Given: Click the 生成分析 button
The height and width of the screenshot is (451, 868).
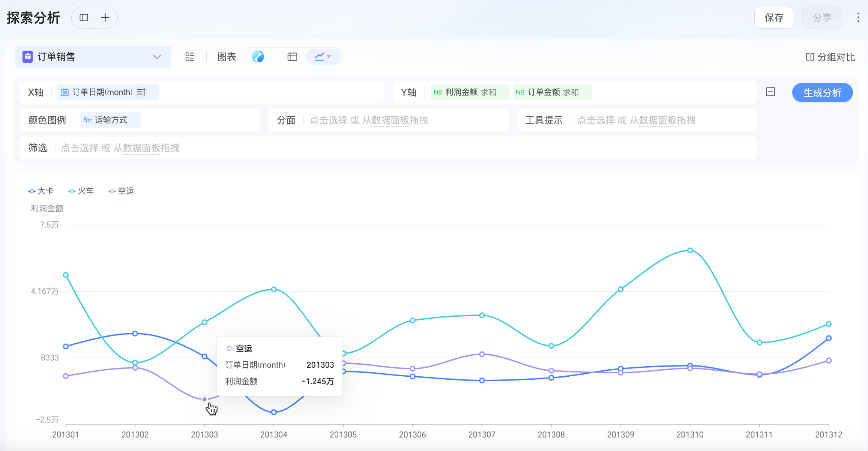Looking at the screenshot, I should pos(822,93).
